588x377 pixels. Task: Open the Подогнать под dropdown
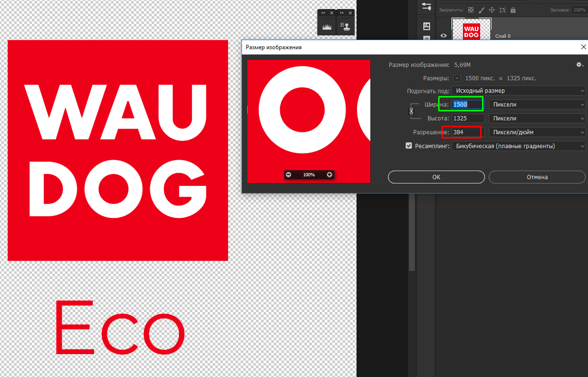click(x=519, y=90)
